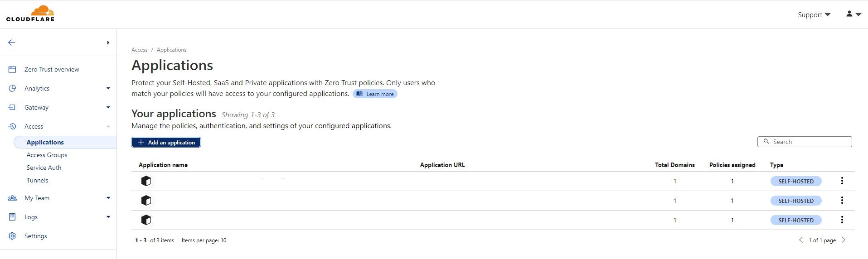Go back using the left arrow icon

tap(12, 43)
